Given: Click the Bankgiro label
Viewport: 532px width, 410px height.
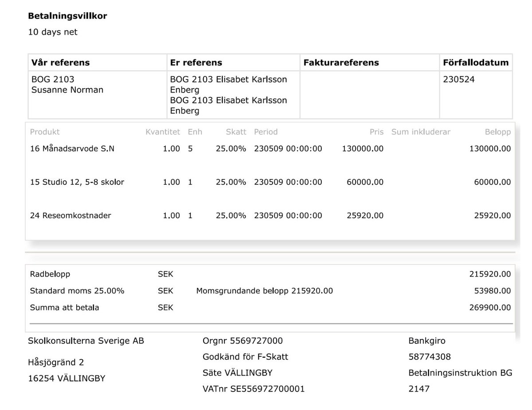Looking at the screenshot, I should [427, 341].
